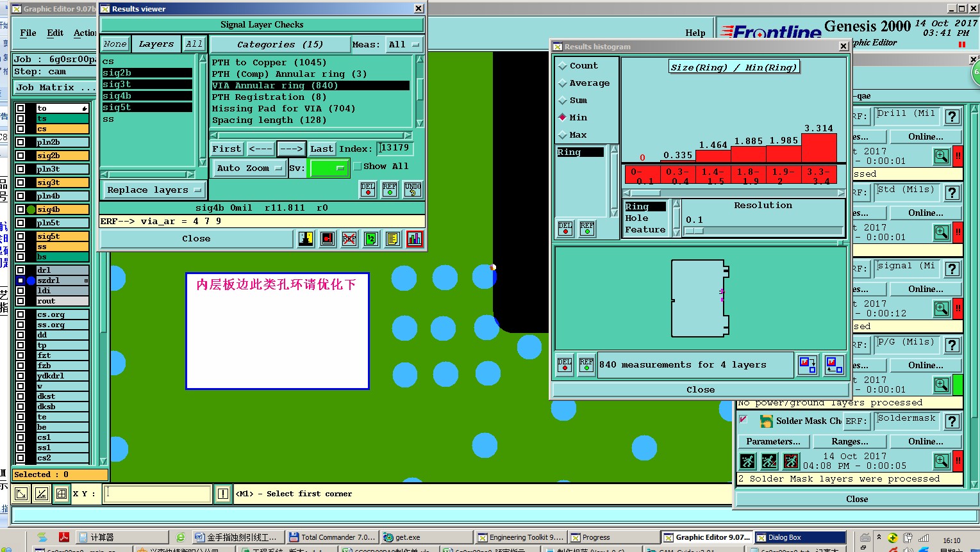
Task: Open the Meas All dropdown
Action: 404,45
